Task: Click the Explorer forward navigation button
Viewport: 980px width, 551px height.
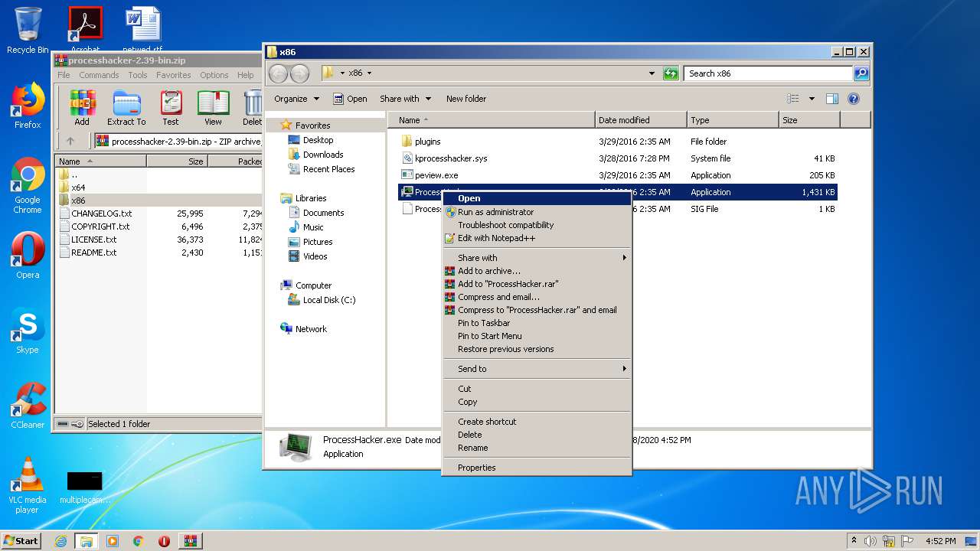Action: coord(299,73)
